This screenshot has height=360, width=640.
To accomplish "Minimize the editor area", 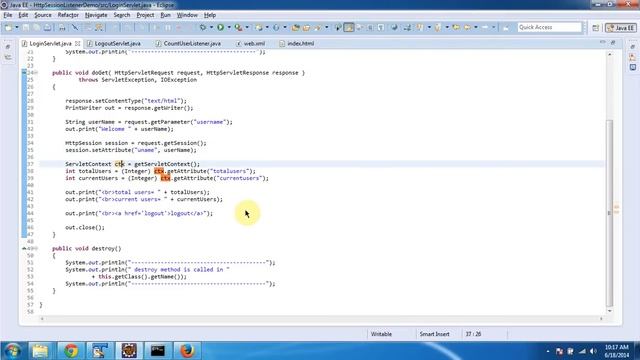I will click(603, 42).
